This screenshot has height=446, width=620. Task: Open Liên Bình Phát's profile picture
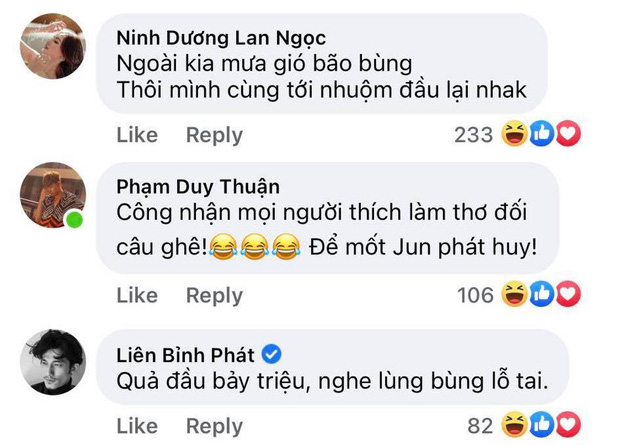53,361
